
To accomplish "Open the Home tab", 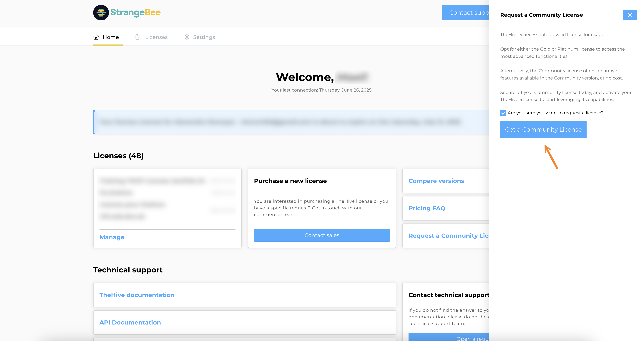I will point(108,37).
